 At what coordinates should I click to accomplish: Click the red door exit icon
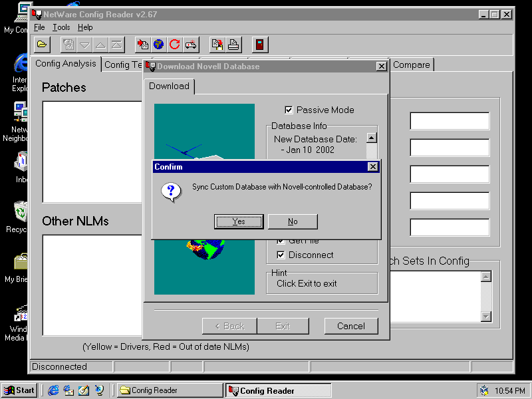[260, 45]
